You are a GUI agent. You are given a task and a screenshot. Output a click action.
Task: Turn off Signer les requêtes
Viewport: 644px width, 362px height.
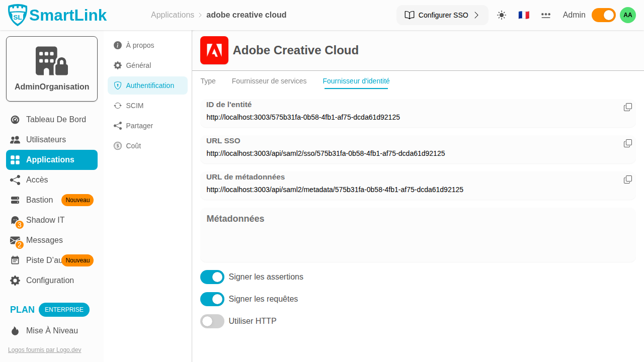[x=212, y=299]
